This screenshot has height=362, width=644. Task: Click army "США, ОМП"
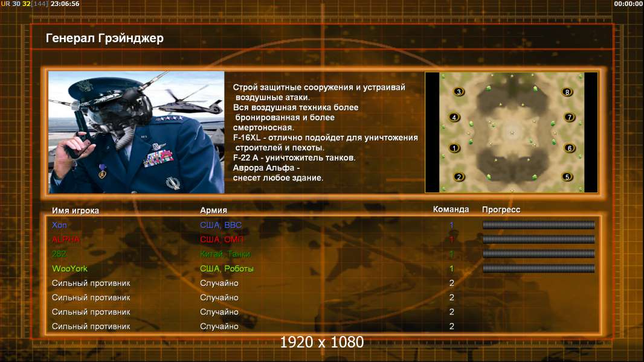222,240
